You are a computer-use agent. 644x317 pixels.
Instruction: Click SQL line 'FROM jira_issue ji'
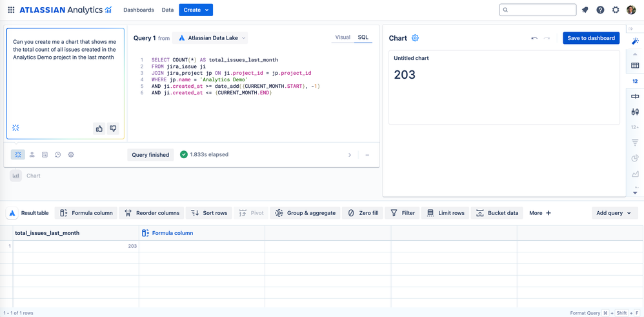point(178,66)
